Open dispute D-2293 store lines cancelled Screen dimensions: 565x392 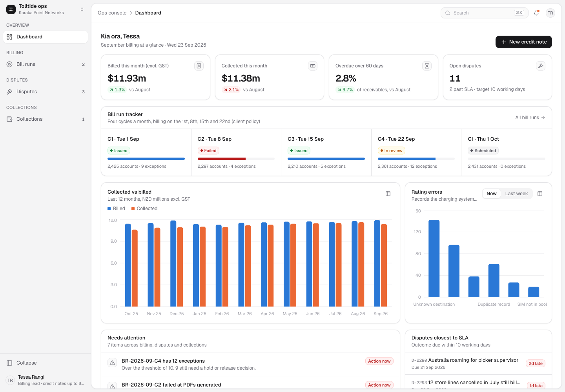(478, 382)
